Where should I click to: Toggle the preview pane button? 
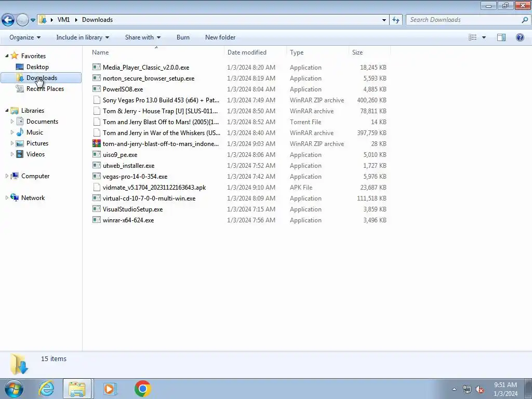tap(501, 37)
